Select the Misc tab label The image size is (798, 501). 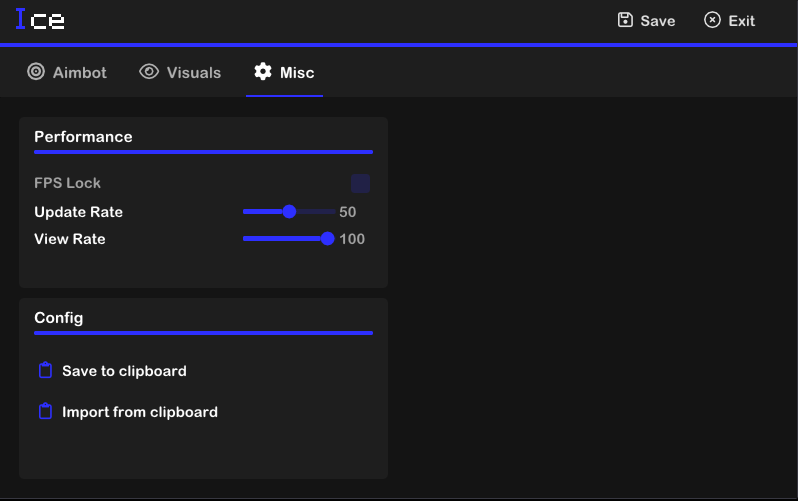297,72
